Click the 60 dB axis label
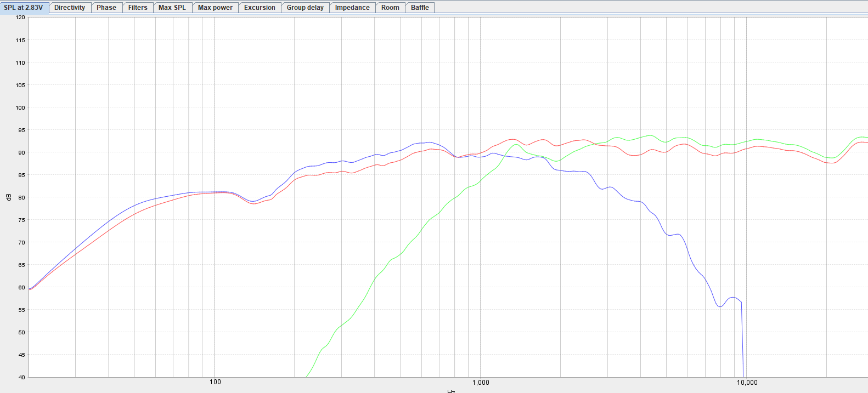 point(22,287)
